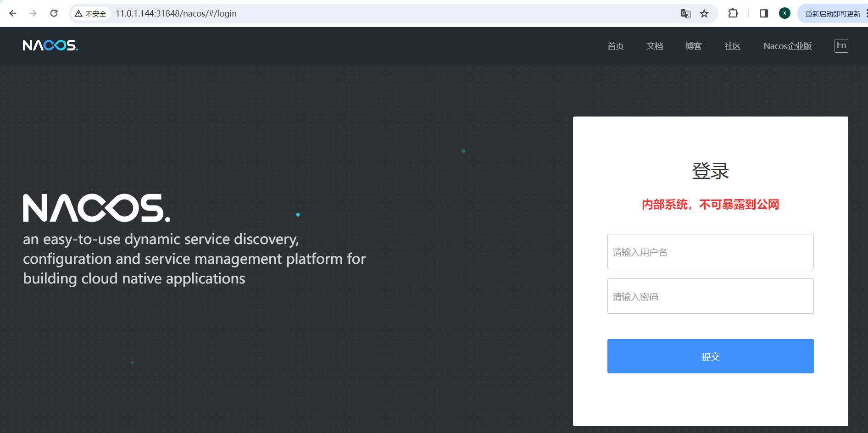
Task: Open the green profile avatar
Action: 785,13
